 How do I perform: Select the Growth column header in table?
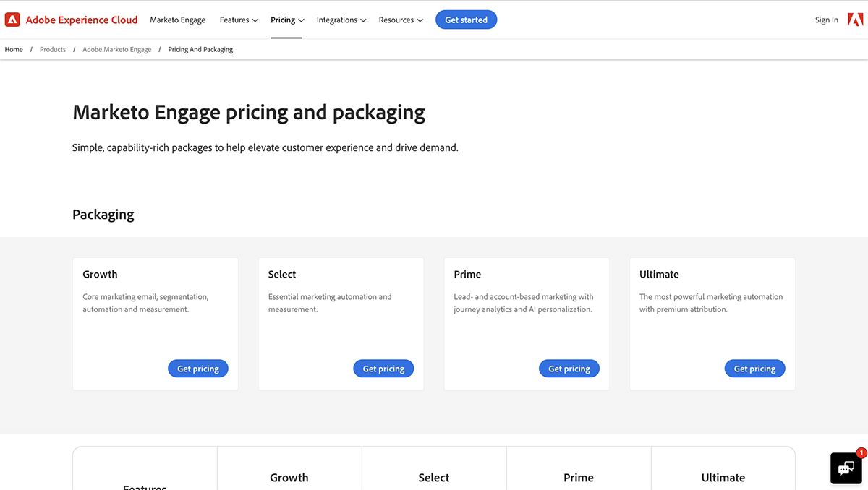[289, 478]
